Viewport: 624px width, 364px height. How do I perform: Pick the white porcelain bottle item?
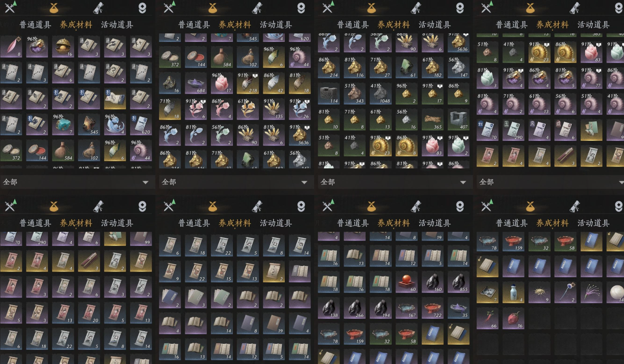coord(513,292)
